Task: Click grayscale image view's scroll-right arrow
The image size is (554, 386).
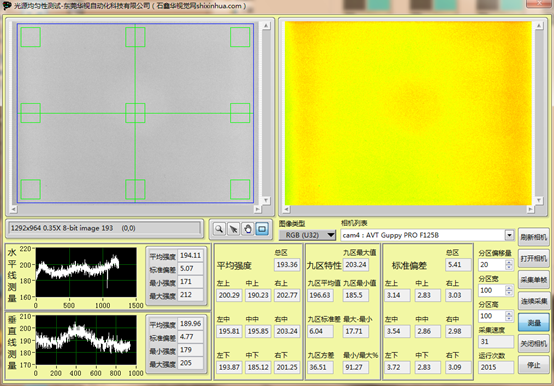Action: tap(257, 209)
